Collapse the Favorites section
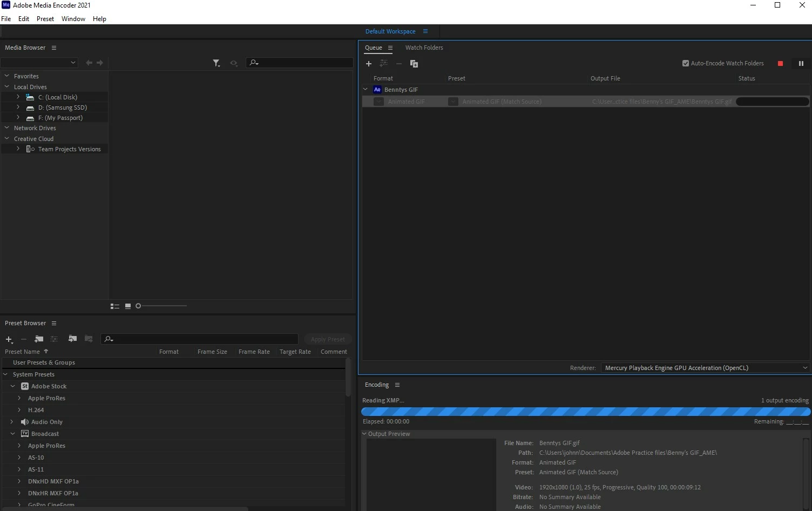The width and height of the screenshot is (812, 511). [x=7, y=76]
